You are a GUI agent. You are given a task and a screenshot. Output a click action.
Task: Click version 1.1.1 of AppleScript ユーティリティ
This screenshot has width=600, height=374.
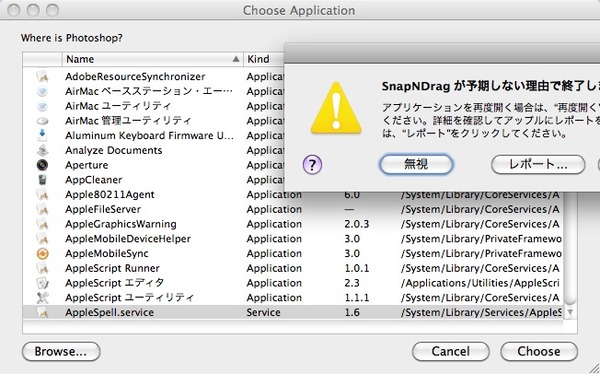pyautogui.click(x=357, y=297)
